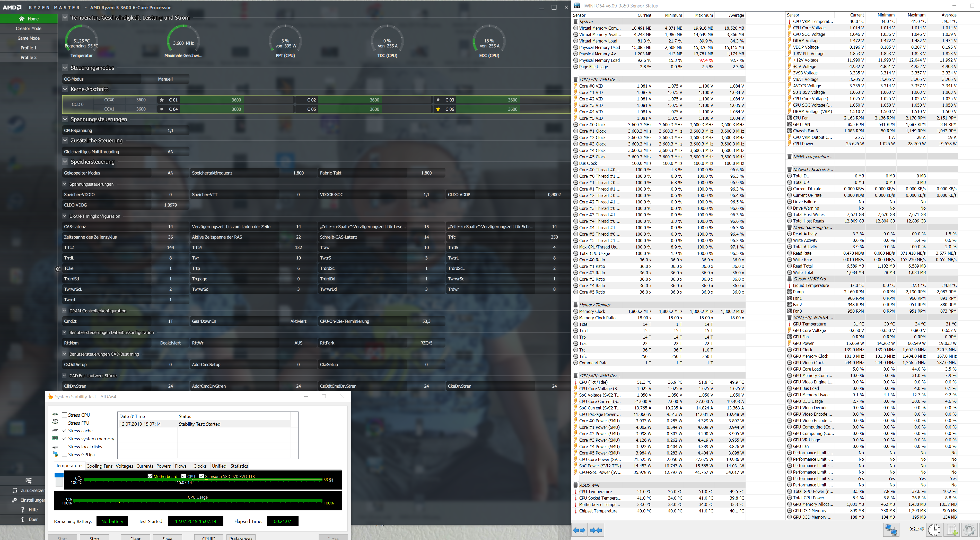This screenshot has height=540, width=980.
Task: Collapse the Kerne-Abschnitt section chevron
Action: [65, 89]
